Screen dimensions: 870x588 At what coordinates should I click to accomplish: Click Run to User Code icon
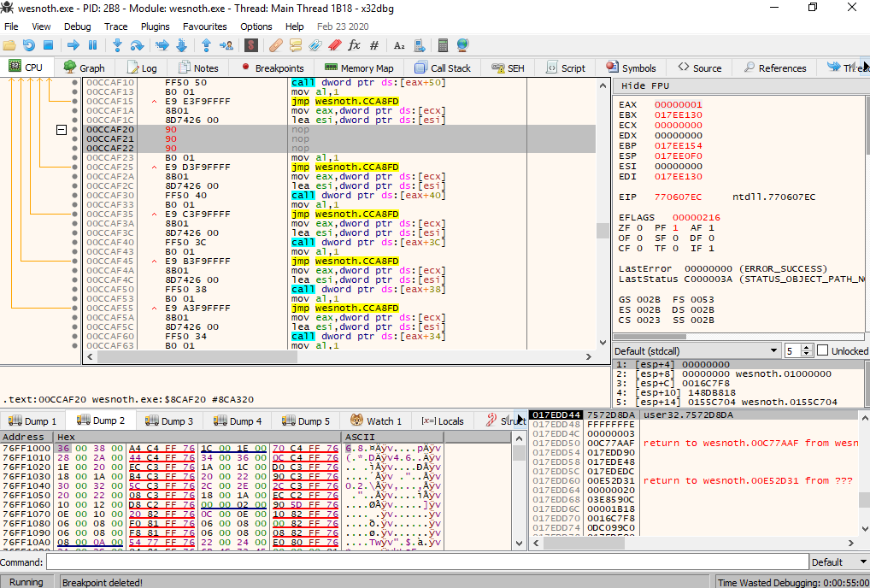click(x=226, y=45)
